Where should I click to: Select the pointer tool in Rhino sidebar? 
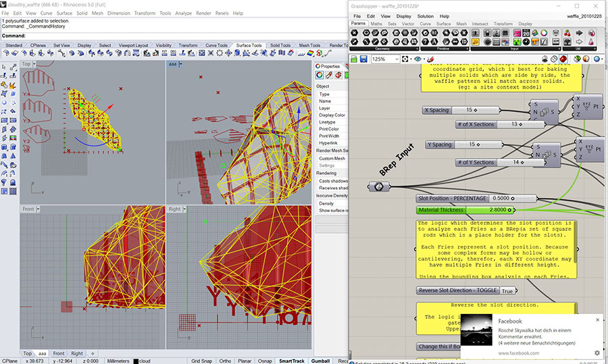click(4, 67)
